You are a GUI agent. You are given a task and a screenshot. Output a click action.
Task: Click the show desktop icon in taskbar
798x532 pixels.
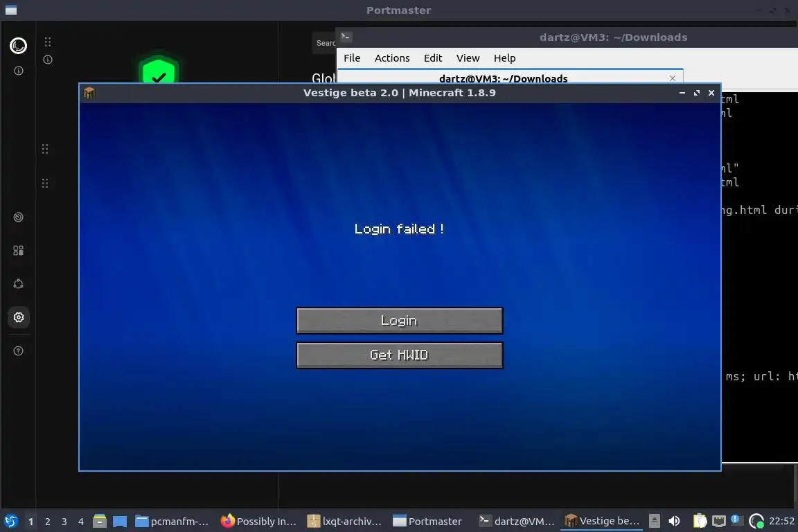click(x=120, y=521)
